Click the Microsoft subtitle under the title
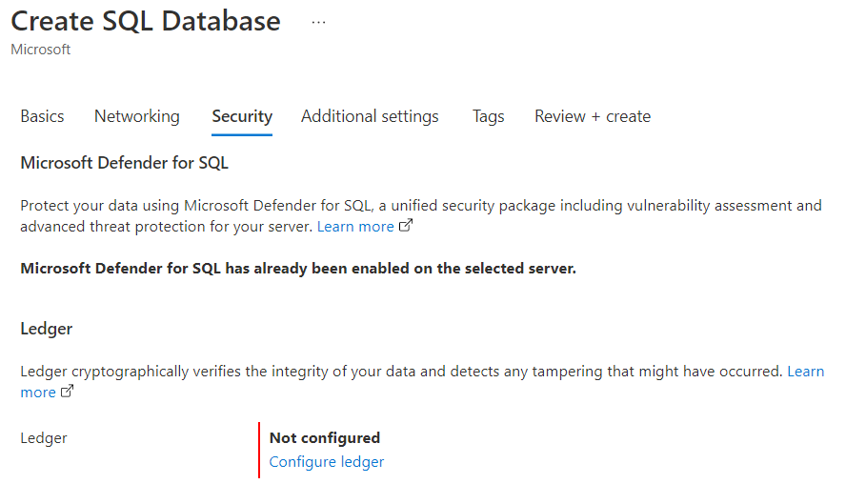 click(40, 50)
